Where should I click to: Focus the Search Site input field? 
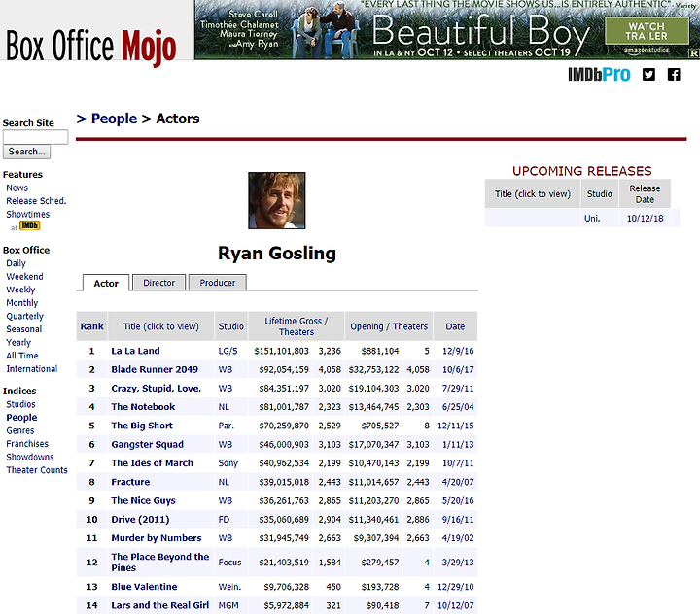pyautogui.click(x=36, y=137)
